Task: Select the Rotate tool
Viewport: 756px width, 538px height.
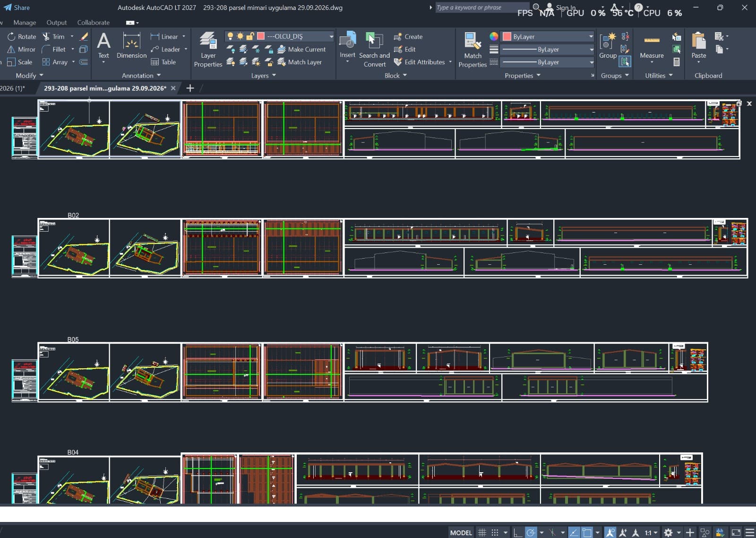Action: click(22, 36)
